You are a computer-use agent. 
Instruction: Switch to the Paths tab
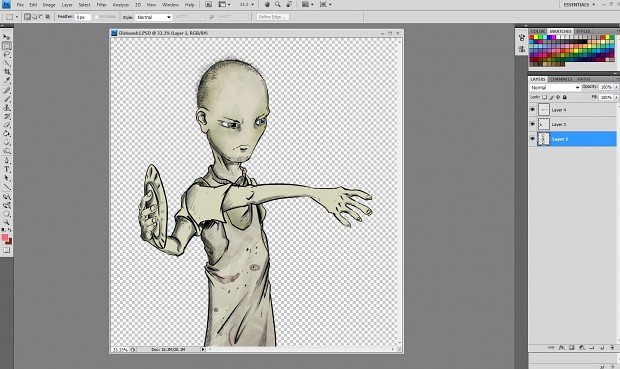pyautogui.click(x=584, y=79)
